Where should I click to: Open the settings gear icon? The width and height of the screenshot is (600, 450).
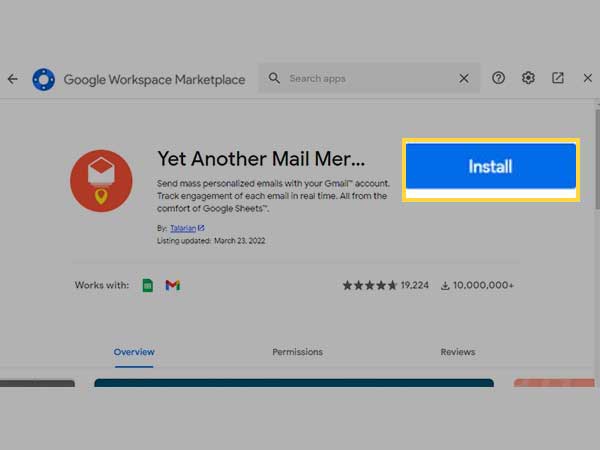click(x=528, y=78)
